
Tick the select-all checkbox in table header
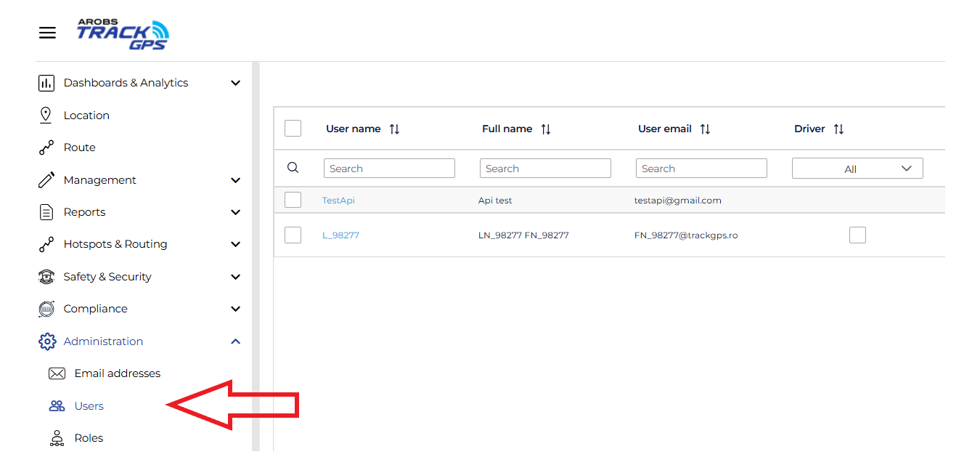click(x=293, y=129)
